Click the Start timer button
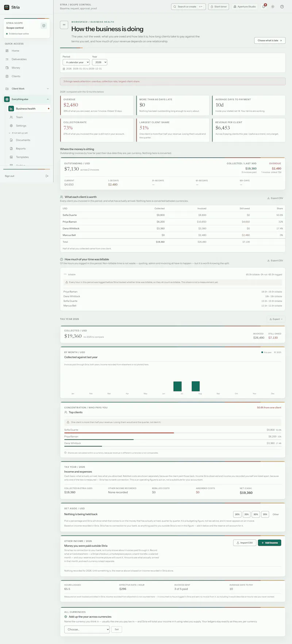Viewport: 292px width, 644px height. 219,7
